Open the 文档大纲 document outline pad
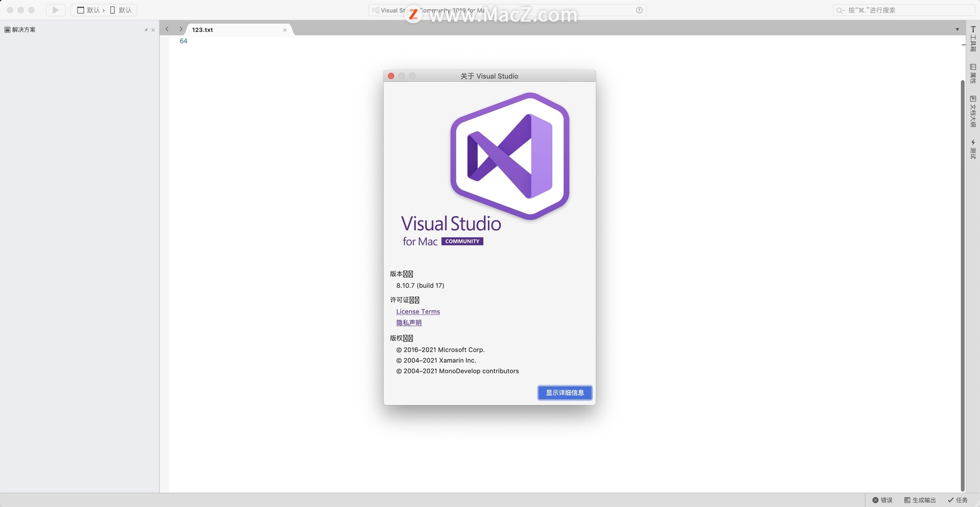 click(x=973, y=111)
